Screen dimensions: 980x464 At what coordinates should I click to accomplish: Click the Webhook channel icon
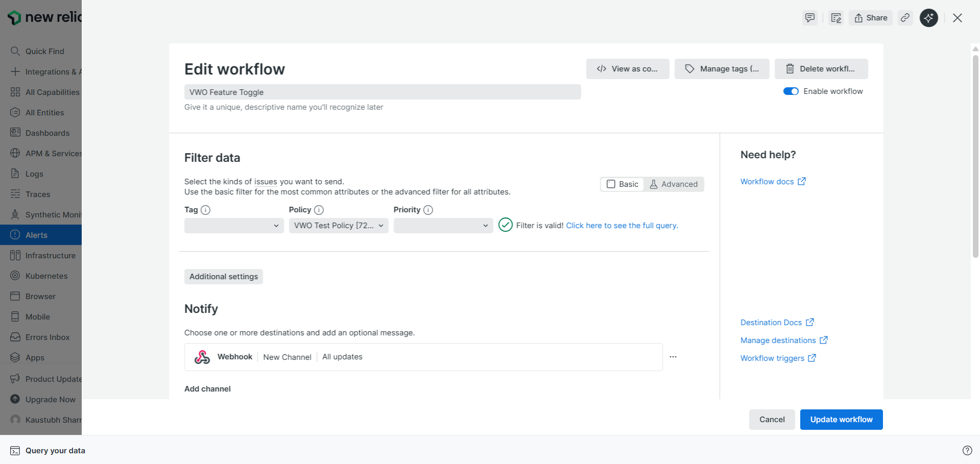click(202, 357)
